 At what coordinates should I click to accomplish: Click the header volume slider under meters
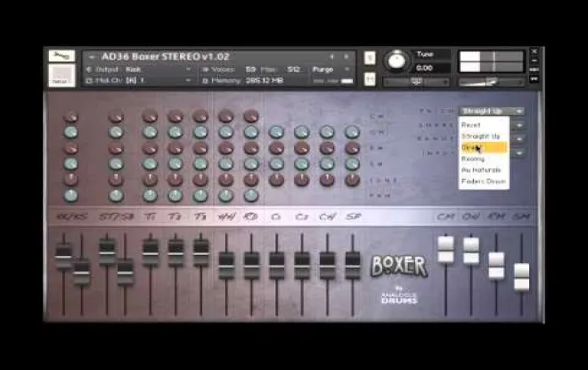[491, 82]
